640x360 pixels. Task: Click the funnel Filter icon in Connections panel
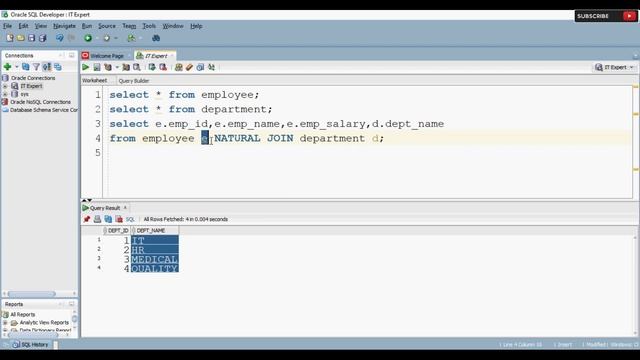pyautogui.click(x=36, y=67)
